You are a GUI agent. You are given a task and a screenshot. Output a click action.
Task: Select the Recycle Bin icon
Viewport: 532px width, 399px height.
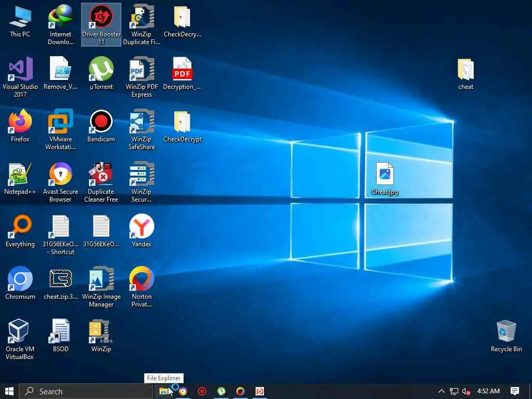tap(506, 336)
